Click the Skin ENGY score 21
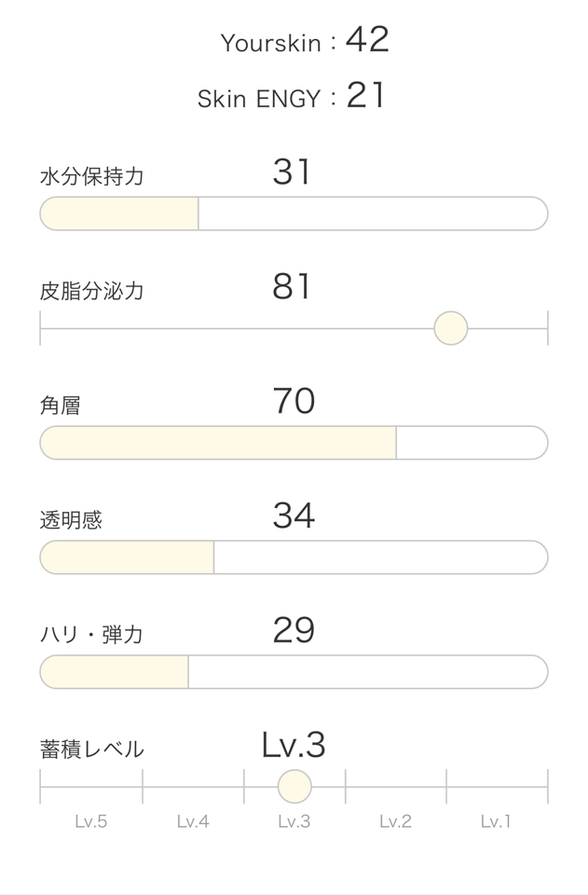Viewport: 588px width, 895px height. [x=365, y=96]
